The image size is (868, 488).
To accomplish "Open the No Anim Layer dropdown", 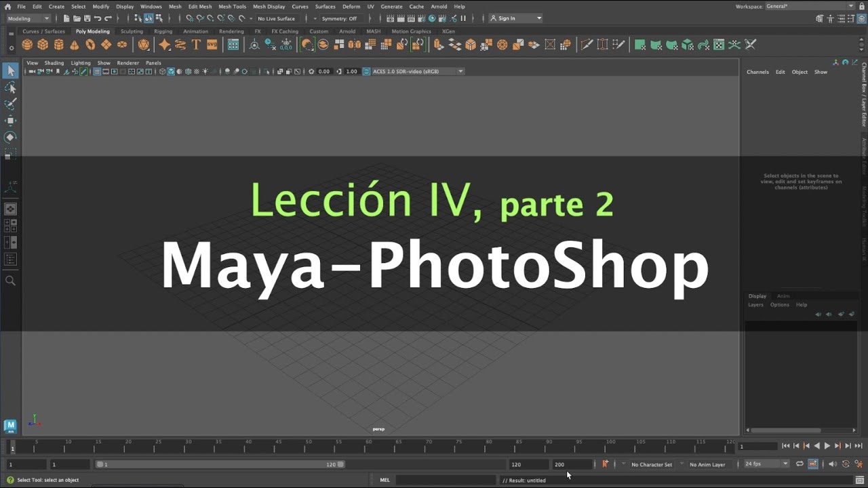I will (707, 464).
